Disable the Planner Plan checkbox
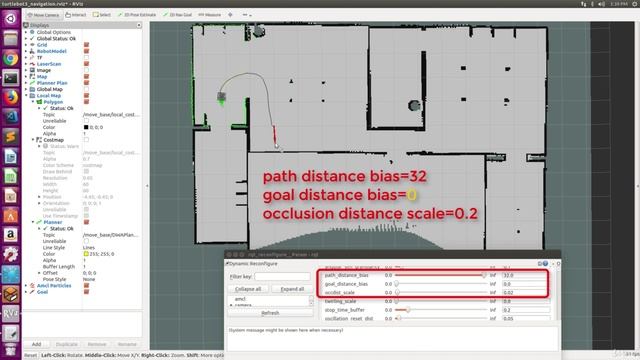640x360 pixels. coord(87,83)
